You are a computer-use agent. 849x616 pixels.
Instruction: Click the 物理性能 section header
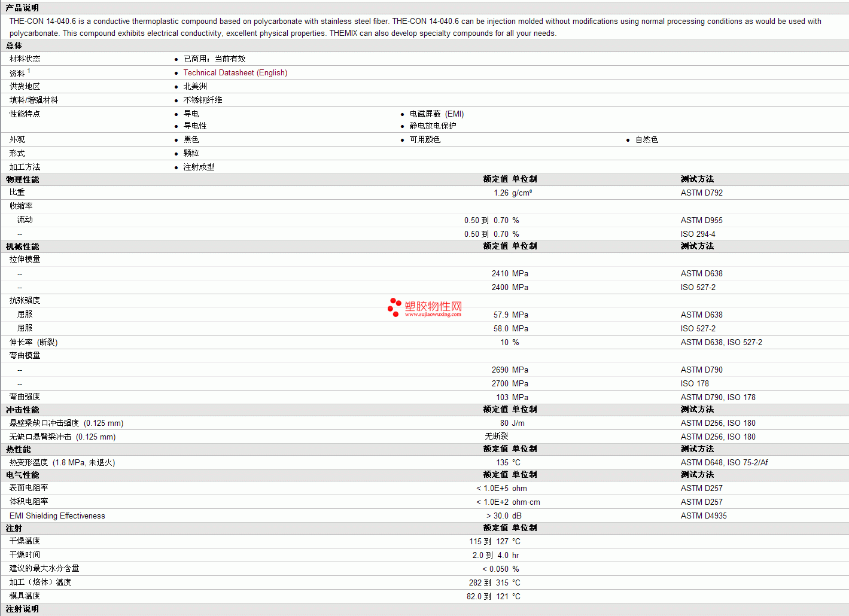(x=22, y=179)
